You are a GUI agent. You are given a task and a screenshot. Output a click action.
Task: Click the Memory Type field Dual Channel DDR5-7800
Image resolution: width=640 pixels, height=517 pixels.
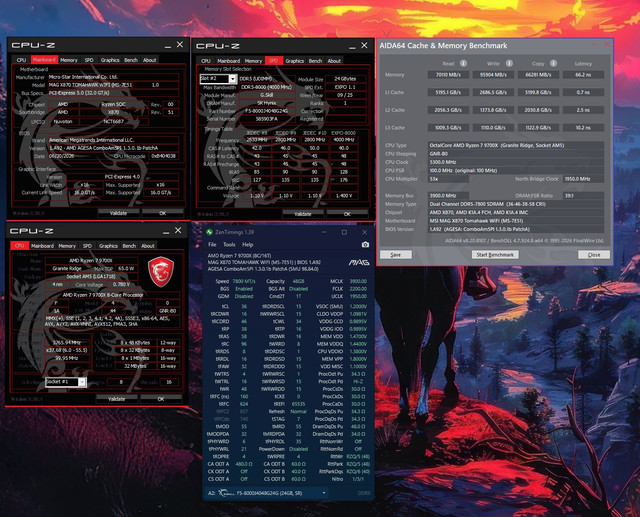click(516, 204)
